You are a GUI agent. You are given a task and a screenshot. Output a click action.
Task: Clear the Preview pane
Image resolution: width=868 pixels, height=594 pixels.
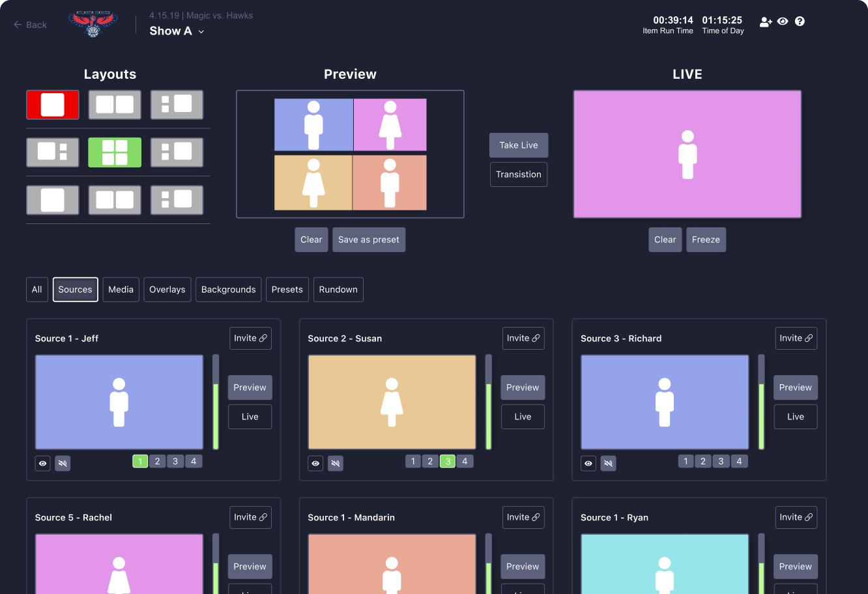pos(311,240)
